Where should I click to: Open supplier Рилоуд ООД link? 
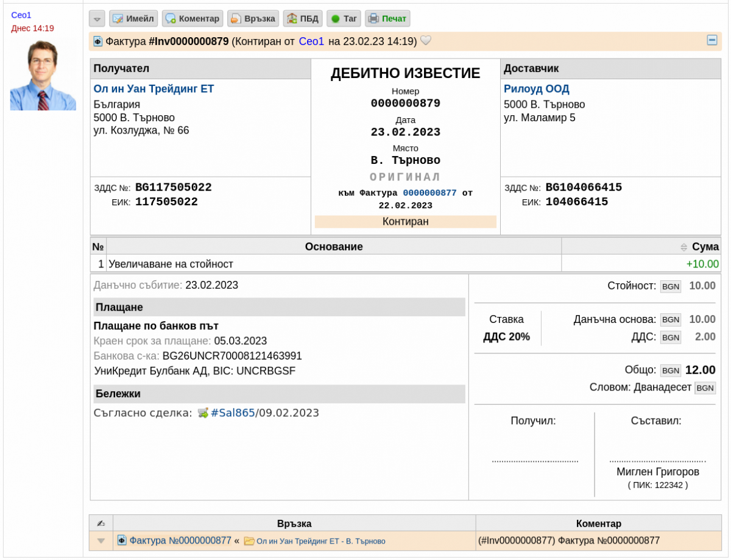tap(537, 89)
